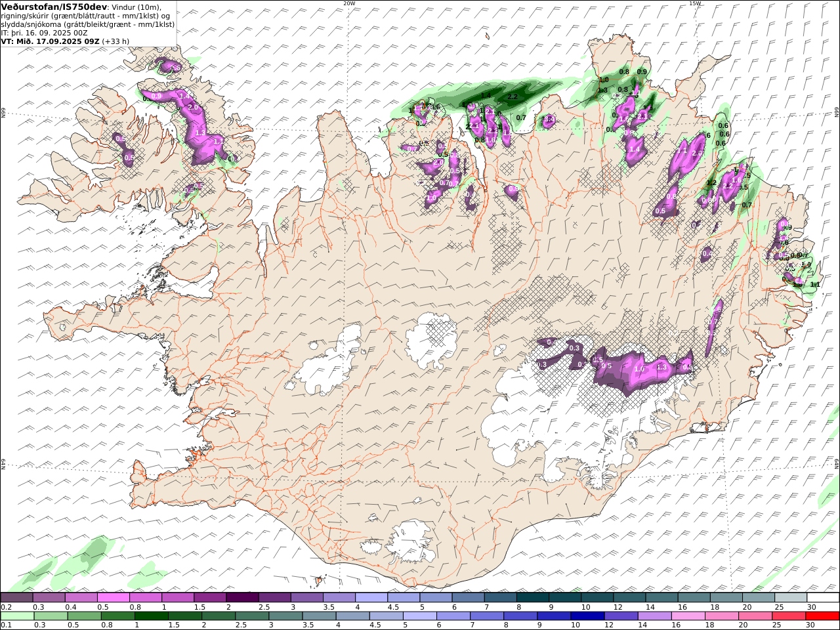Choose the grey-blue 3.5 swatch in lower legend
The height and width of the screenshot is (630, 840).
click(319, 616)
